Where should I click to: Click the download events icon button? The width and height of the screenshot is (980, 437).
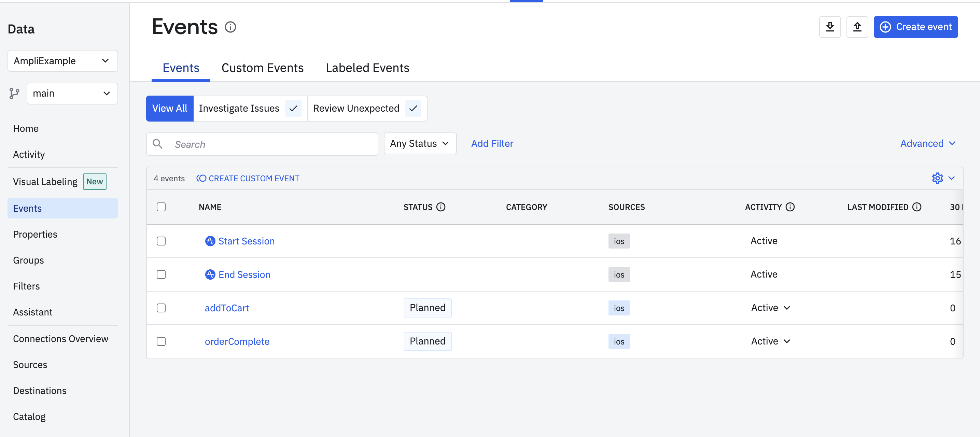830,27
